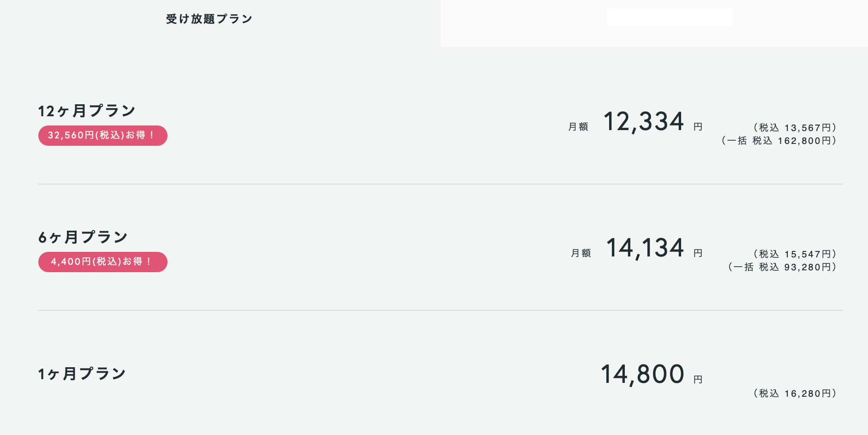Screen dimensions: 868x435
Task: Click the 月額 label beside 14,134
Action: [581, 253]
